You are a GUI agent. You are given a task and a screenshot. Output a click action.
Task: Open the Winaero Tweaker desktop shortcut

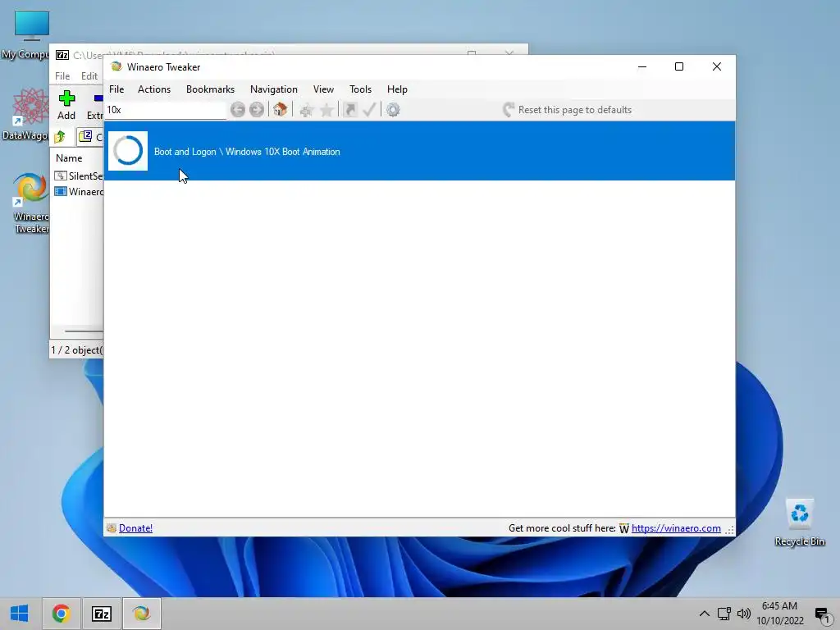pos(30,203)
